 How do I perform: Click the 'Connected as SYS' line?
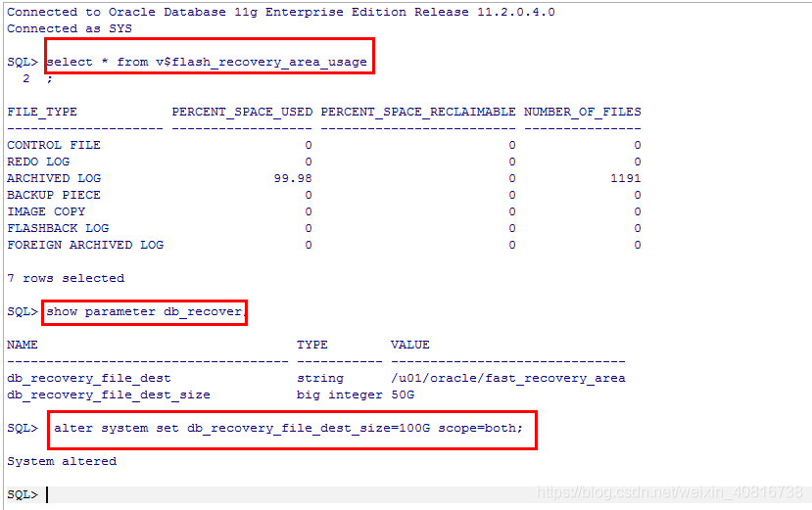click(70, 28)
